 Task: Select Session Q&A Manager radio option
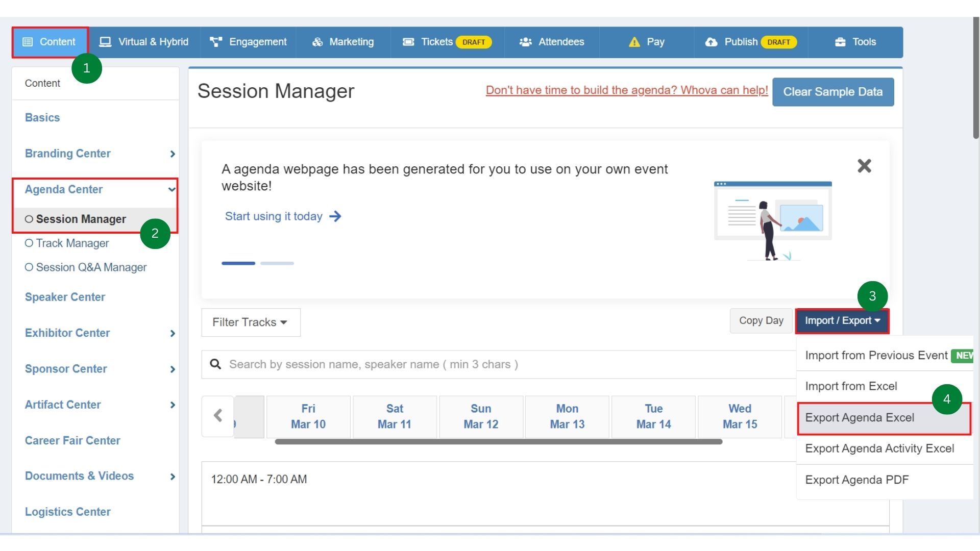tap(29, 267)
